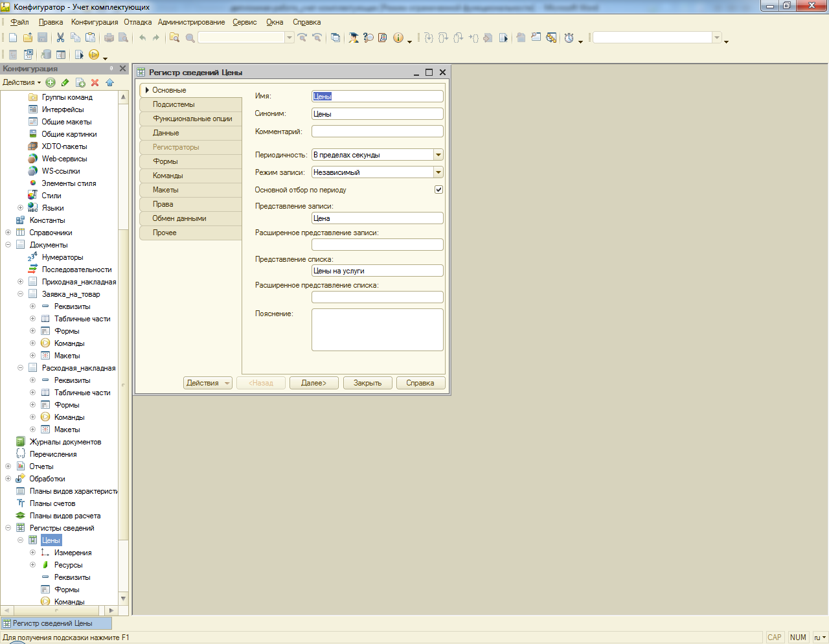
Task: Open the 'Администрирование' menu
Action: [x=191, y=22]
